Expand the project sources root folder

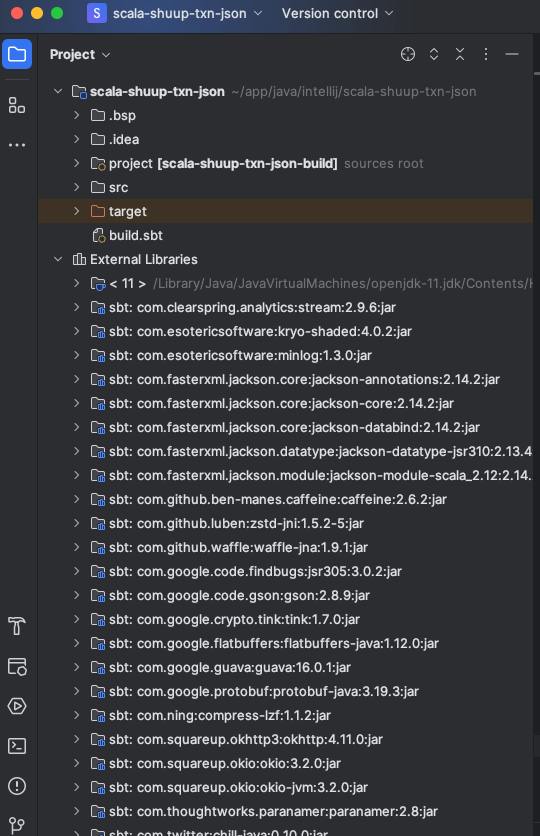77,163
